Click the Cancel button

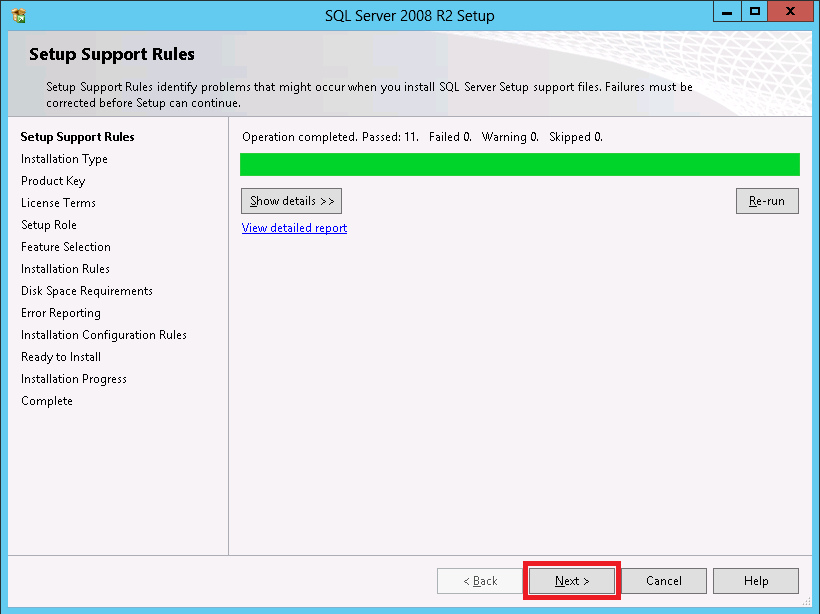664,581
